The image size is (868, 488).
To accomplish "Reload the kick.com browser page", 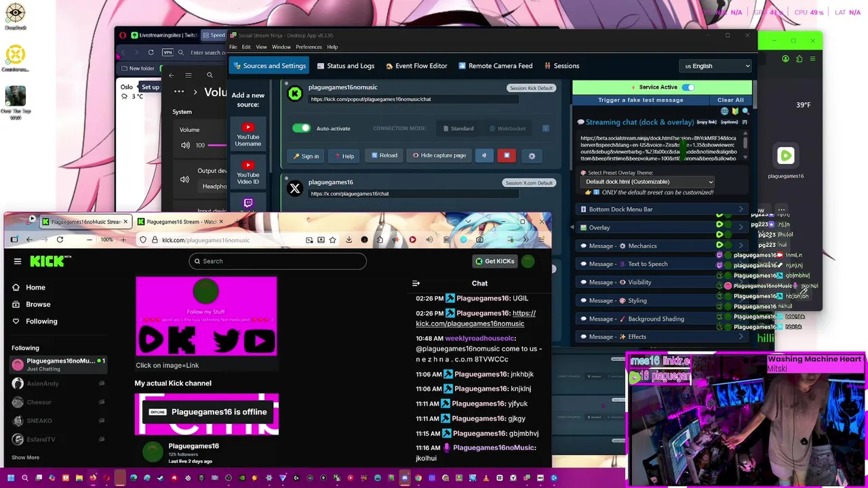I will coord(60,239).
